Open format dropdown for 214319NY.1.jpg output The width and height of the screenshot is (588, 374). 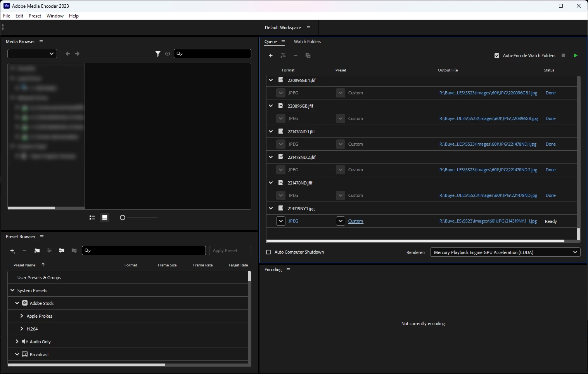point(281,221)
